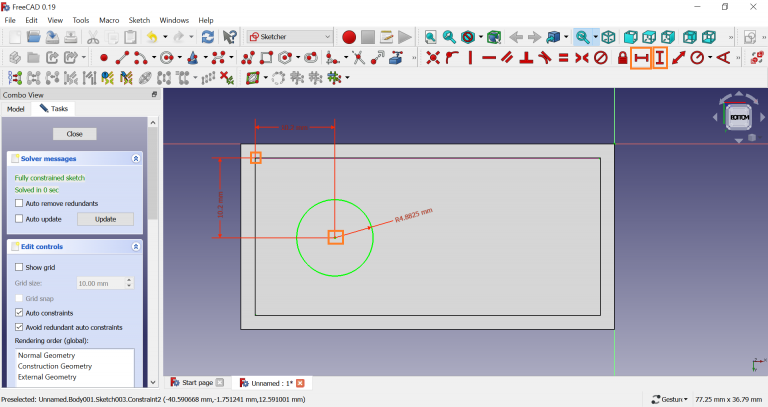Select the create point tool
768x407 pixels.
coord(104,58)
